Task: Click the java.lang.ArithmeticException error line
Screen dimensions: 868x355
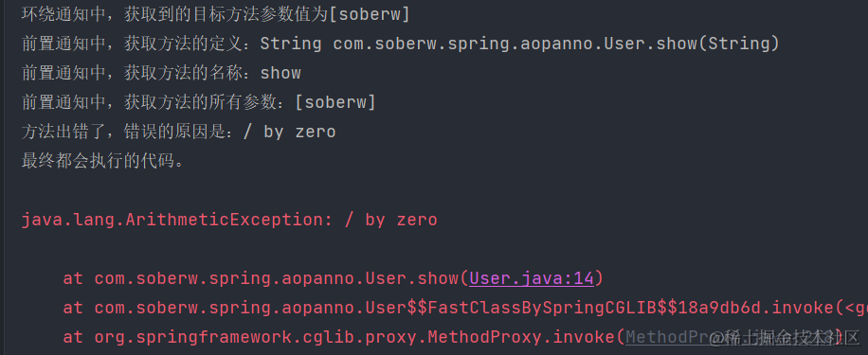Action: (229, 220)
